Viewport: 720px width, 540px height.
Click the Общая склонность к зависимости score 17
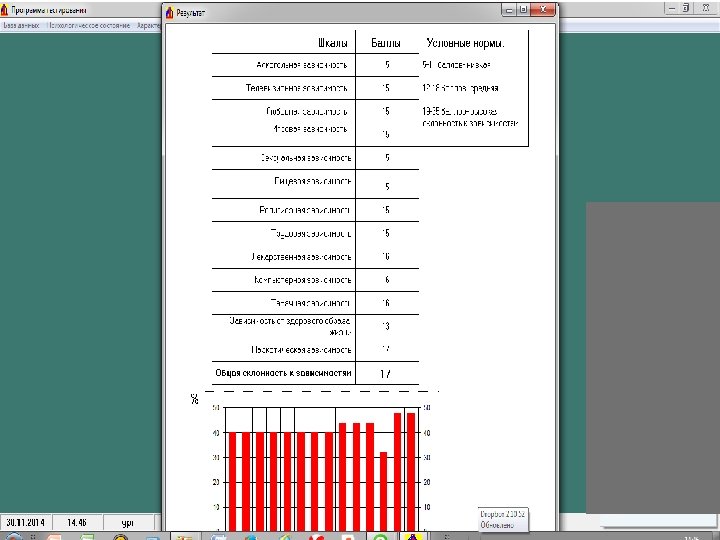(385, 374)
